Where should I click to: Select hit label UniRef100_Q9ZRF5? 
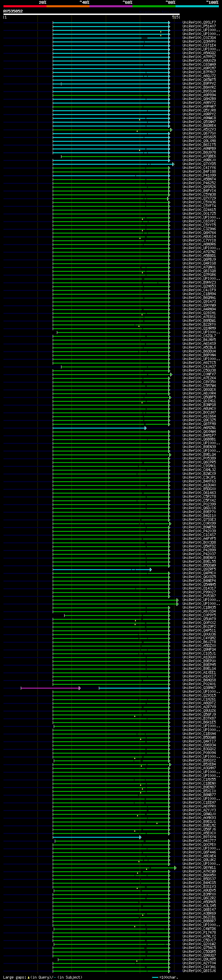(199, 569)
